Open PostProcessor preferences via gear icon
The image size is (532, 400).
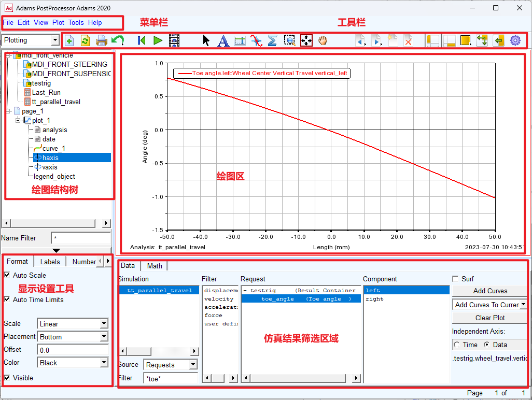(x=515, y=40)
